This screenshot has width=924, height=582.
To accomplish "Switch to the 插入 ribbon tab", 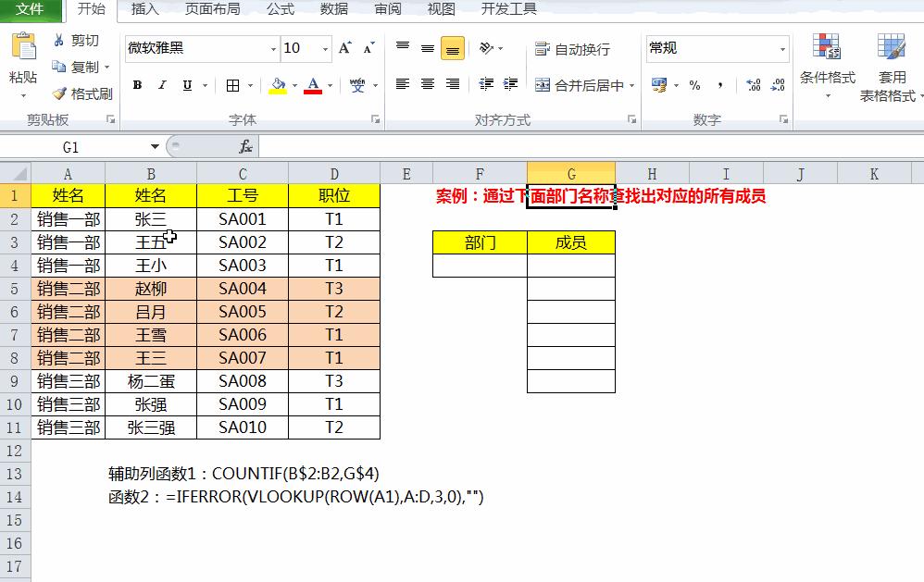I will coord(144,10).
